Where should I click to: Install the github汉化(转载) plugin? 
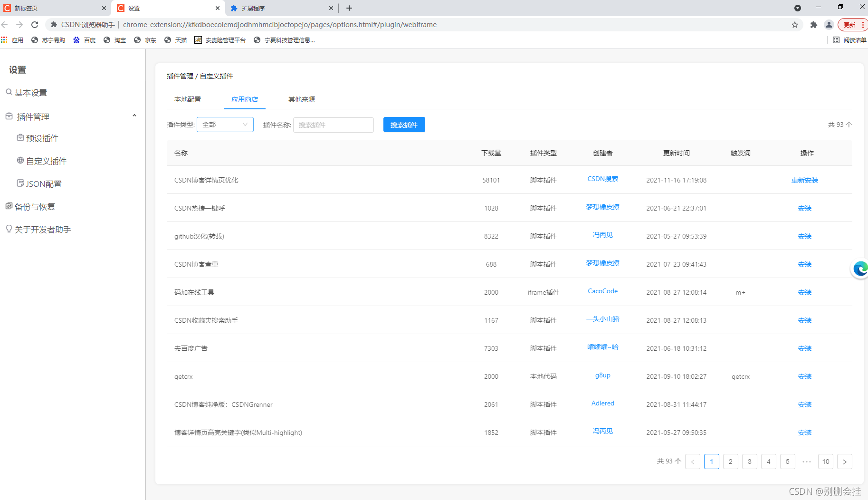click(x=805, y=236)
